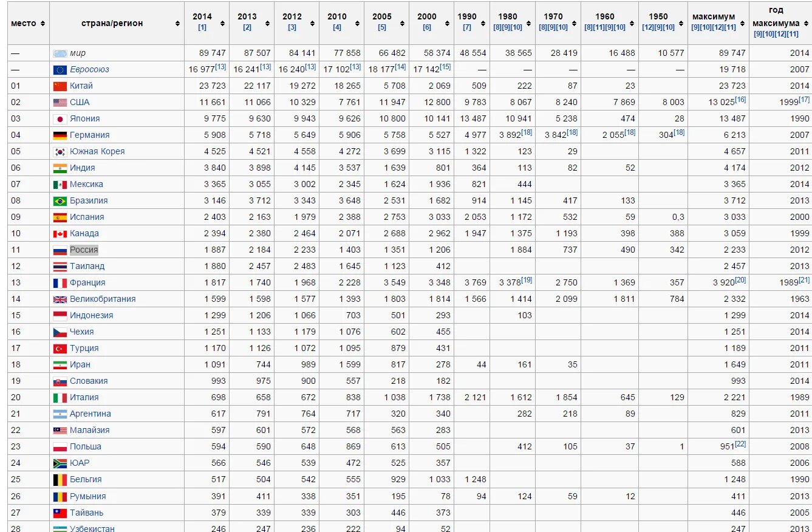Click the Russia flag icon
812x532 pixels.
(60, 250)
